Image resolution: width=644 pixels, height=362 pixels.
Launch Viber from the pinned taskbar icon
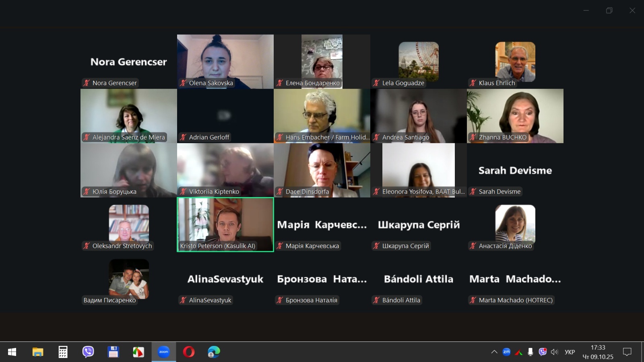click(x=88, y=352)
